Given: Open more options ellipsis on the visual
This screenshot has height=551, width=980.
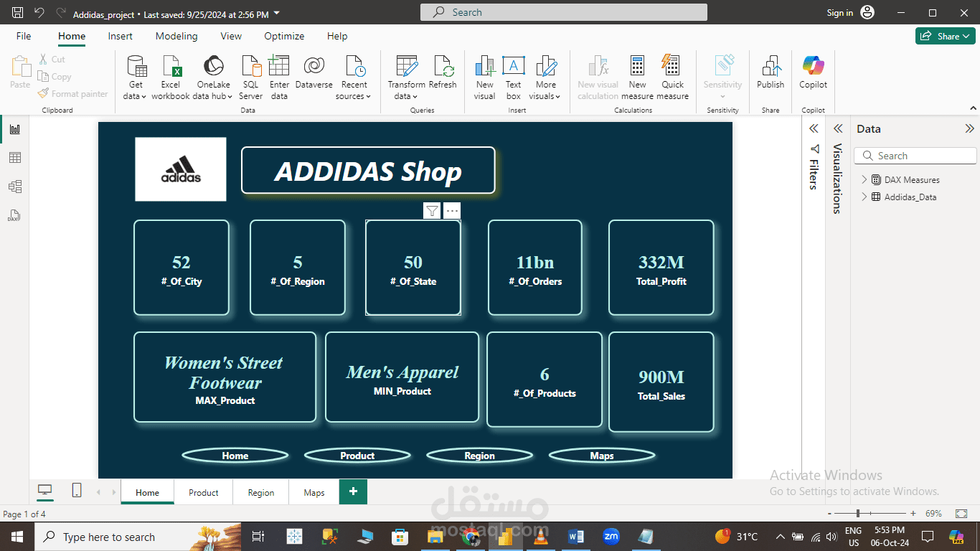Looking at the screenshot, I should [452, 211].
